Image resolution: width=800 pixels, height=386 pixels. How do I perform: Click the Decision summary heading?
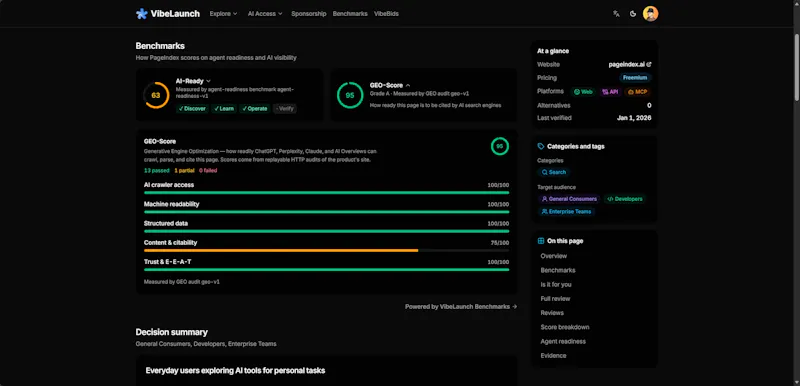coord(171,332)
